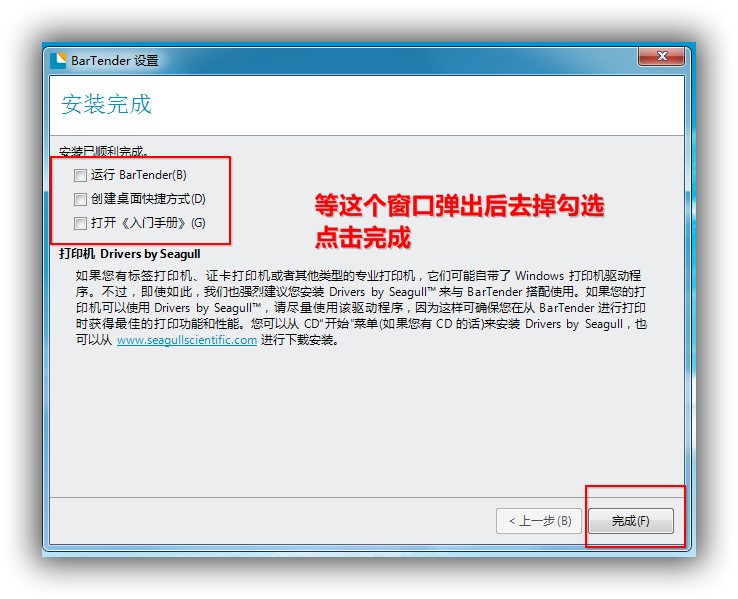738x599 pixels.
Task: Click the 运行 BarTender(B) label text
Action: [138, 175]
